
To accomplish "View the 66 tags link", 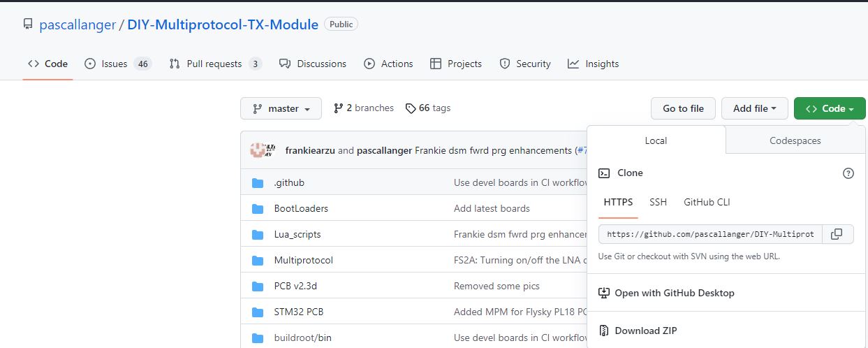I will pos(428,108).
